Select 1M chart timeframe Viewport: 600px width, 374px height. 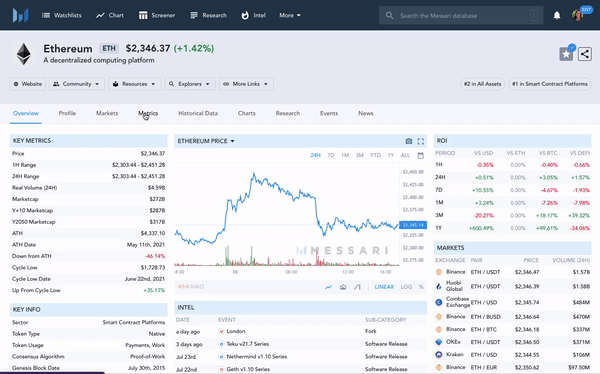pyautogui.click(x=345, y=155)
